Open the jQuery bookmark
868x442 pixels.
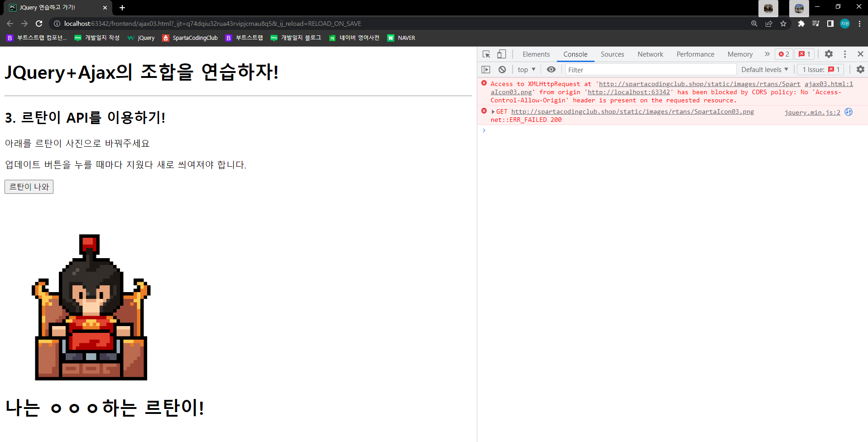[141, 38]
